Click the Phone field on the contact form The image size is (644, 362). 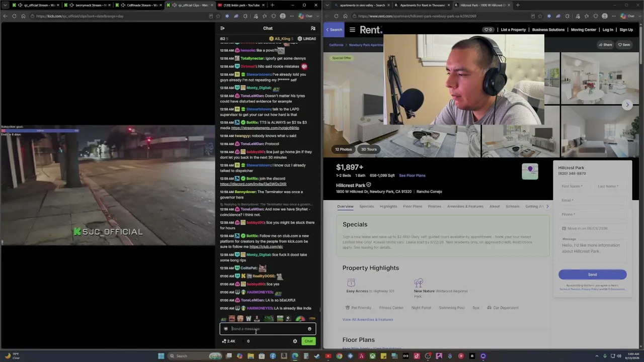[x=592, y=215]
